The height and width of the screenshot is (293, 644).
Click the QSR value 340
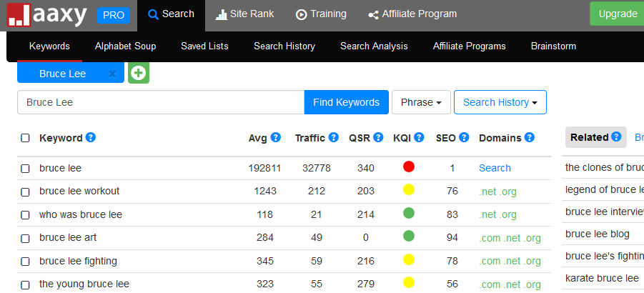pyautogui.click(x=365, y=168)
